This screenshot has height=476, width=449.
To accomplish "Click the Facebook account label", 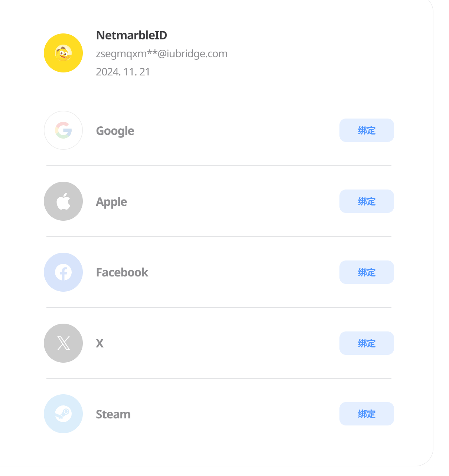I will click(122, 272).
